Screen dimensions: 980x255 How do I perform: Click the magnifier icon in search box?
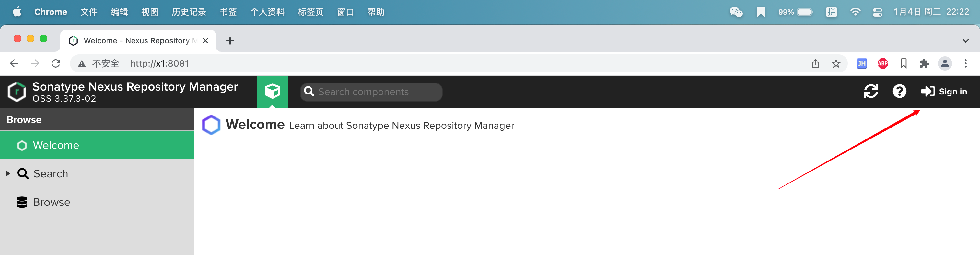pyautogui.click(x=309, y=92)
